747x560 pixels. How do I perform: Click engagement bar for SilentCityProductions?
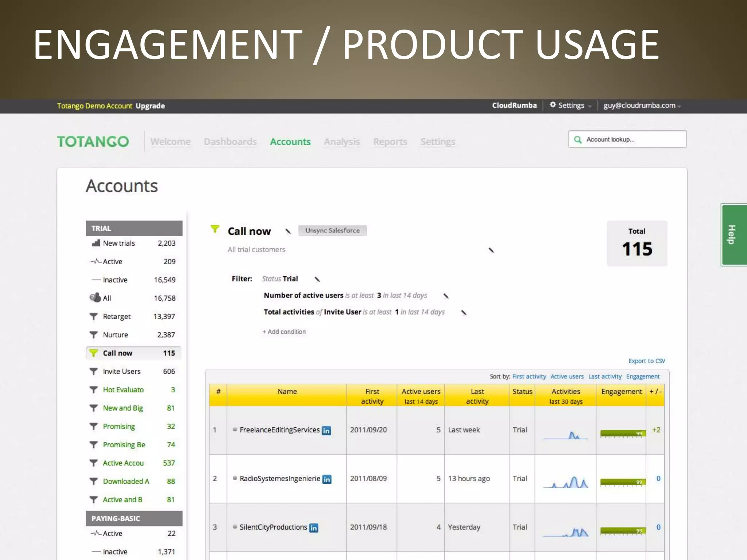622,530
